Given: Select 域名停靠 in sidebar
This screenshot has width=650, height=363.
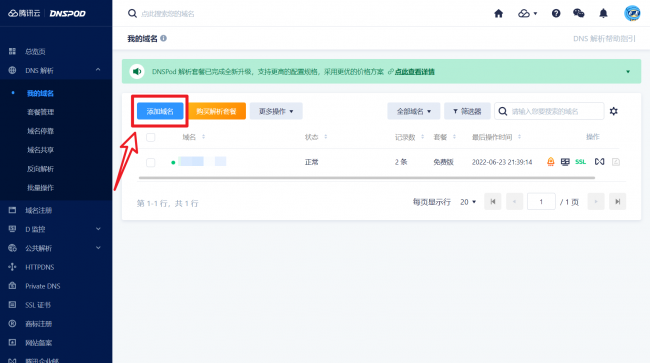Looking at the screenshot, I should pyautogui.click(x=40, y=131).
